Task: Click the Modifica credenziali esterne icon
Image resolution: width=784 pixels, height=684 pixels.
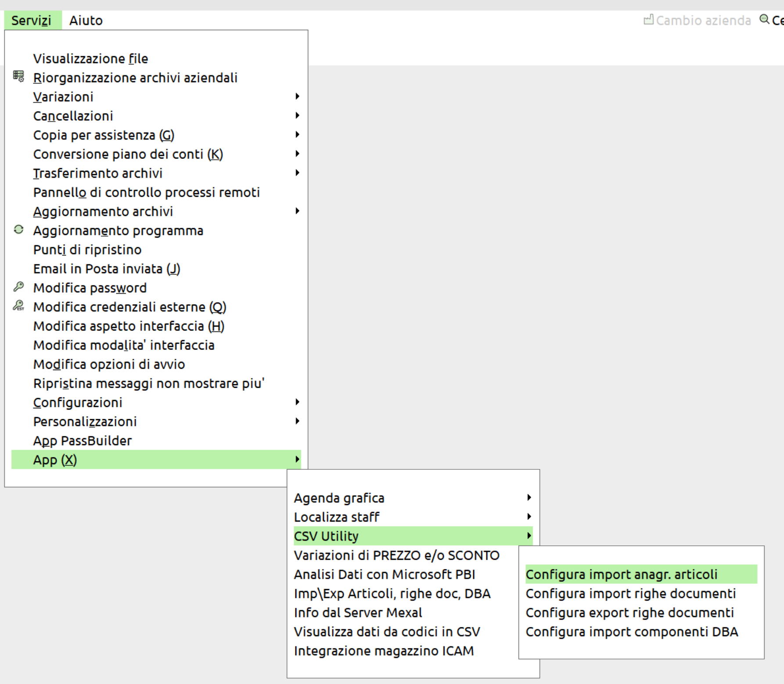Action: 18,306
